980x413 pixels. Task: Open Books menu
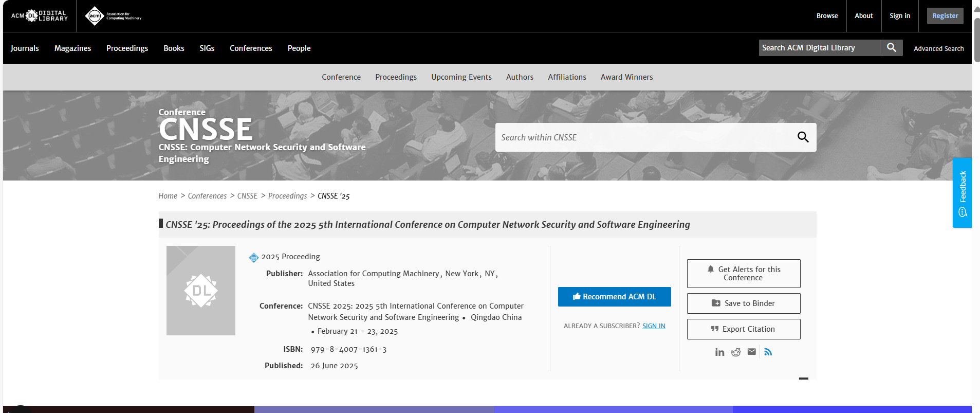[x=174, y=48]
